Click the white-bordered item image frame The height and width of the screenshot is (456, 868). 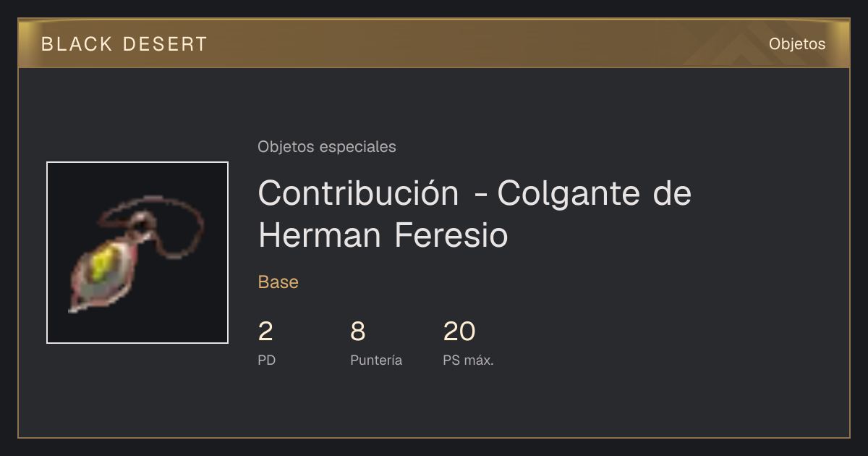pos(137,253)
